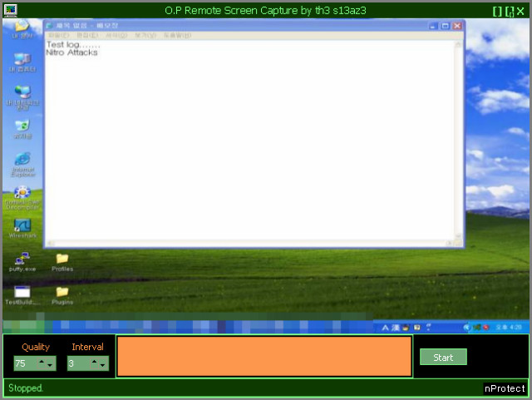Select the Wireshark desktop icon
This screenshot has width=532, height=400.
point(22,227)
